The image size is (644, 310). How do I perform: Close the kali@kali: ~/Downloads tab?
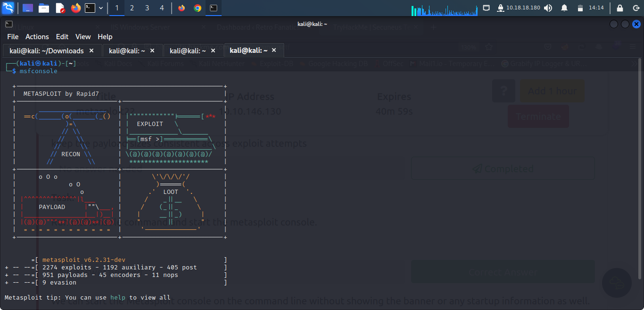tap(91, 50)
